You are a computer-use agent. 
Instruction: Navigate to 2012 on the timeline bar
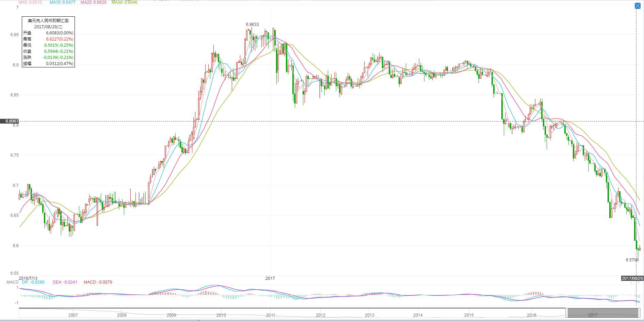320,315
